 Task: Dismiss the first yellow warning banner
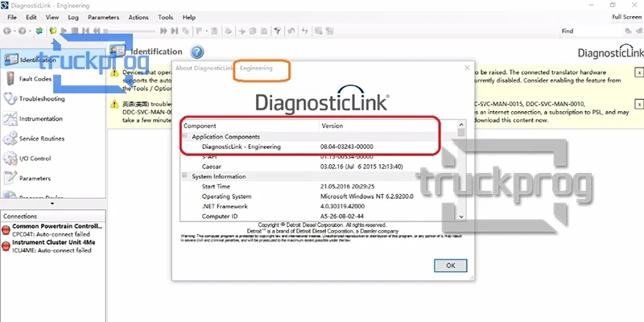(x=639, y=72)
